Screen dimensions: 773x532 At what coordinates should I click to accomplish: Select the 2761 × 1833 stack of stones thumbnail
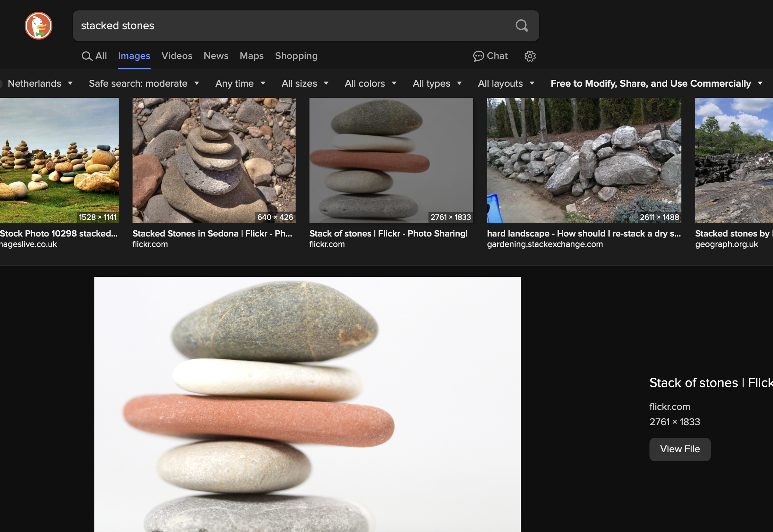pos(391,160)
